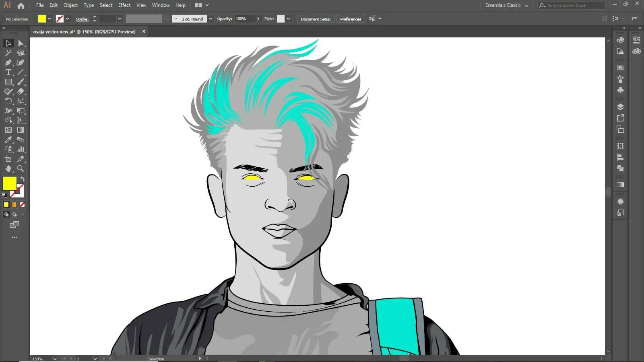644x362 pixels.
Task: Open the Effect menu
Action: [x=124, y=5]
